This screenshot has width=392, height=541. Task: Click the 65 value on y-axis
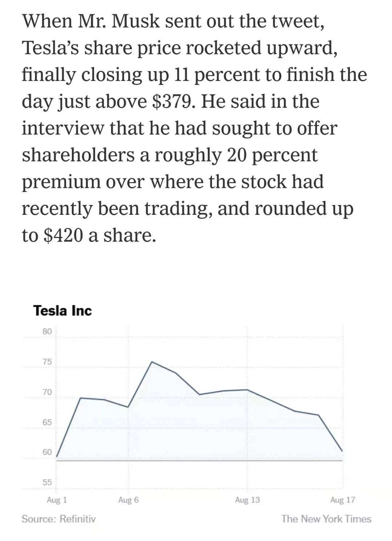point(47,422)
